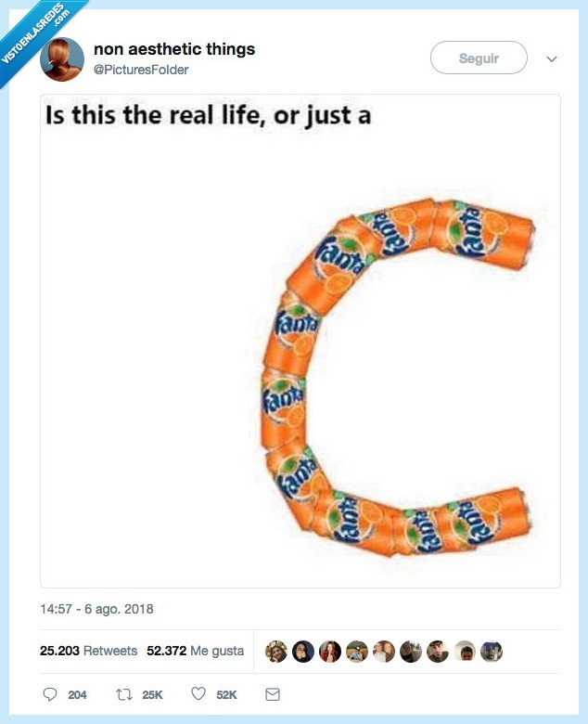Click the red-haired liker avatar, third in row
This screenshot has width=588, height=724.
click(x=330, y=652)
